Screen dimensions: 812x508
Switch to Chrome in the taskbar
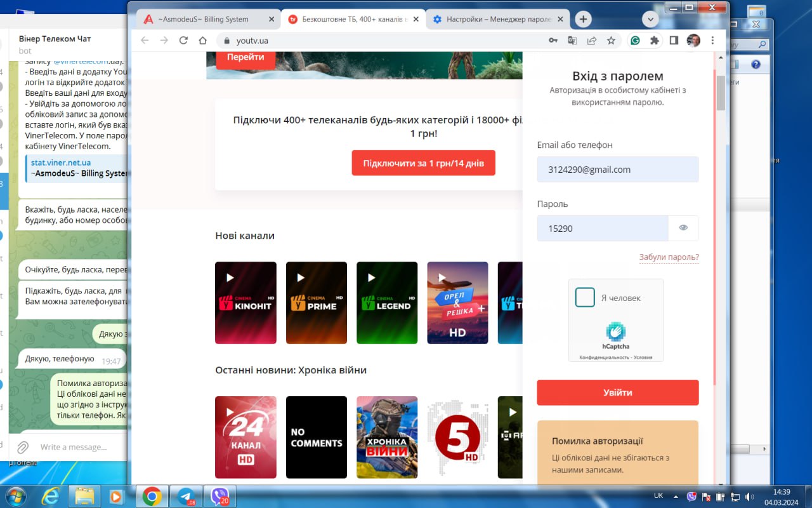152,496
